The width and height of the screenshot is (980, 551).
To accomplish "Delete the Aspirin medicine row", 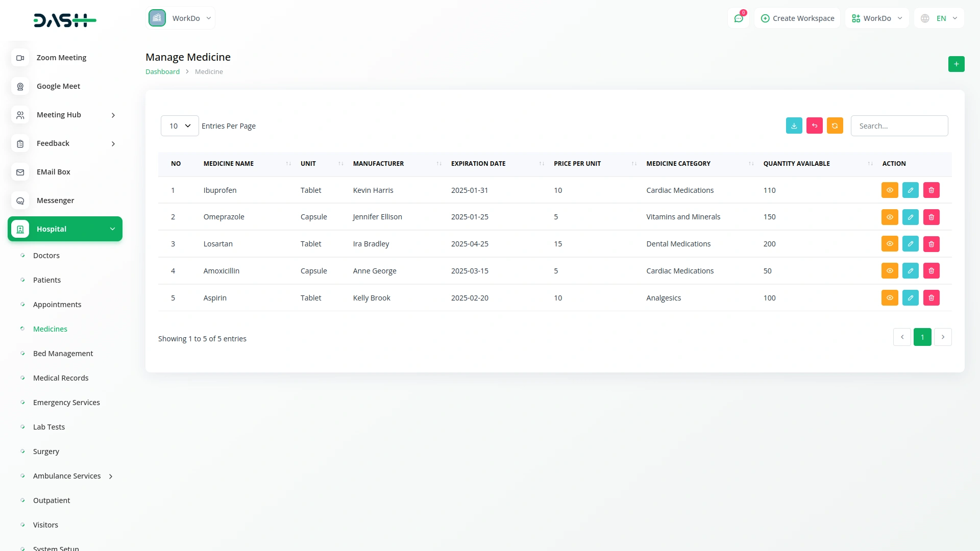I will [931, 297].
